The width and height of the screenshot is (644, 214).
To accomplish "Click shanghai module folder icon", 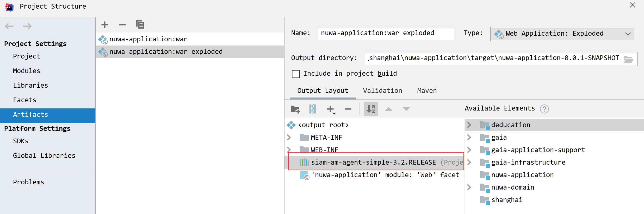I will tap(485, 200).
